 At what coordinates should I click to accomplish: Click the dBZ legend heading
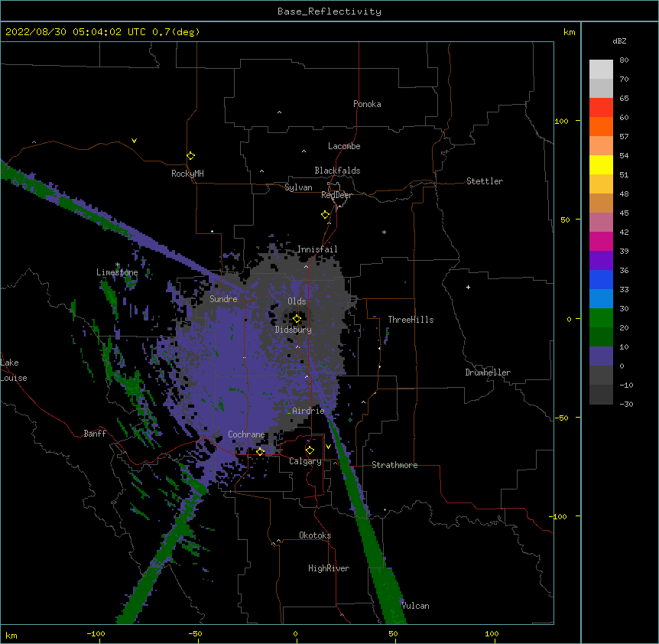[619, 41]
